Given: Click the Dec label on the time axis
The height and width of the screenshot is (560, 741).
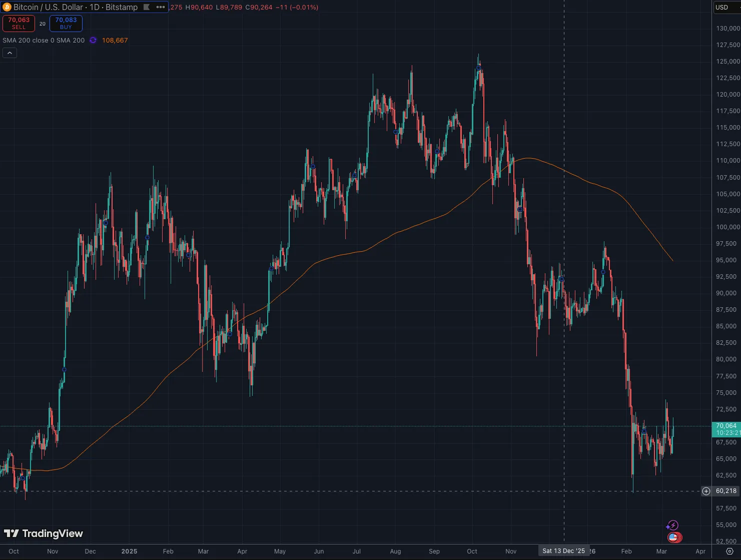Looking at the screenshot, I should click(x=90, y=551).
